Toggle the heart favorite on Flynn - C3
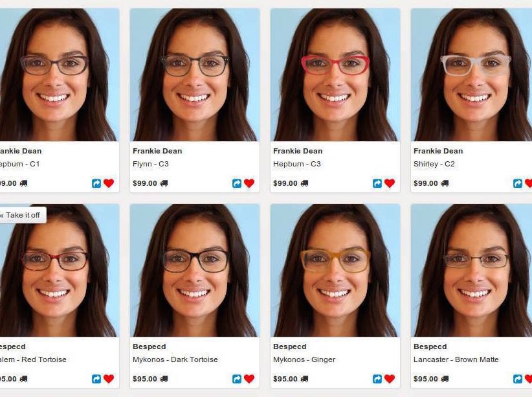 [249, 183]
